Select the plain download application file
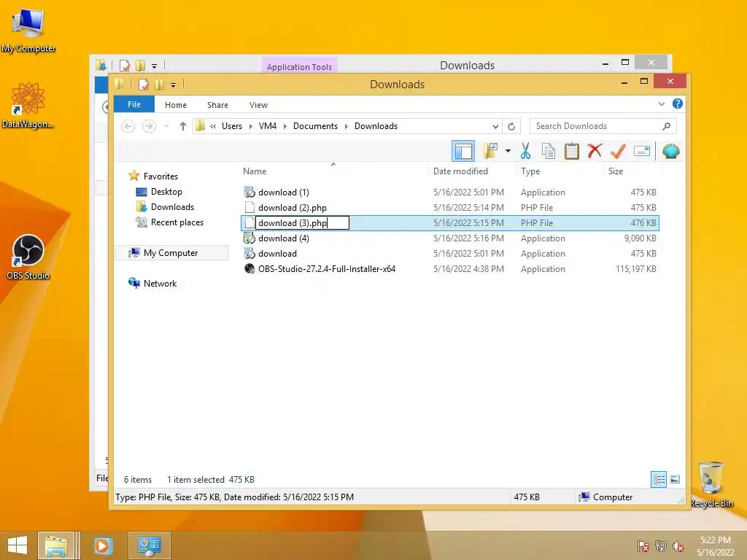747x560 pixels. (x=277, y=253)
